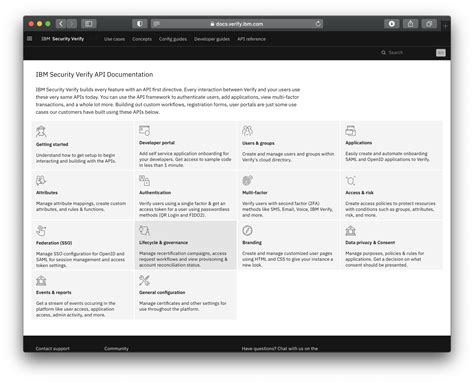This screenshot has width=474, height=383.
Task: Open the Lifecycle & governance title link
Action: point(163,242)
